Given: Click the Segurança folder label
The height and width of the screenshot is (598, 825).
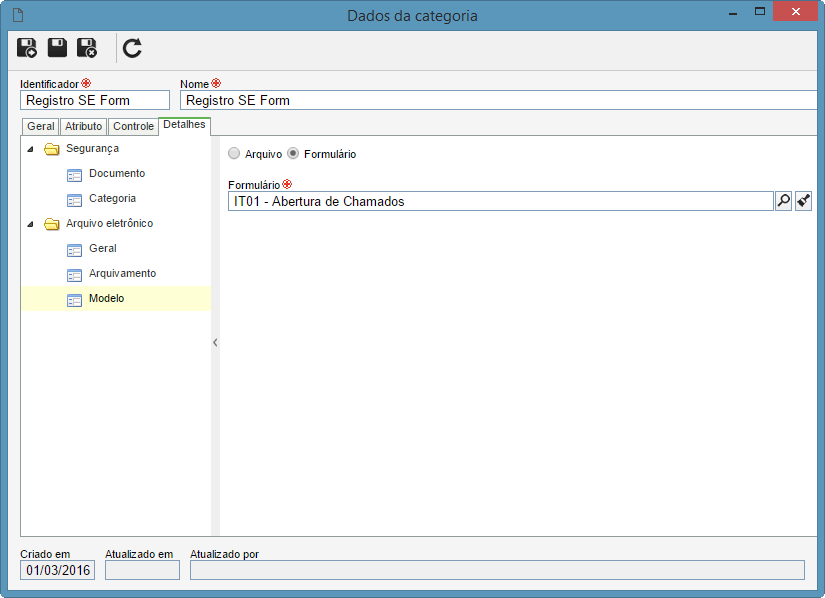Looking at the screenshot, I should click(x=92, y=148).
